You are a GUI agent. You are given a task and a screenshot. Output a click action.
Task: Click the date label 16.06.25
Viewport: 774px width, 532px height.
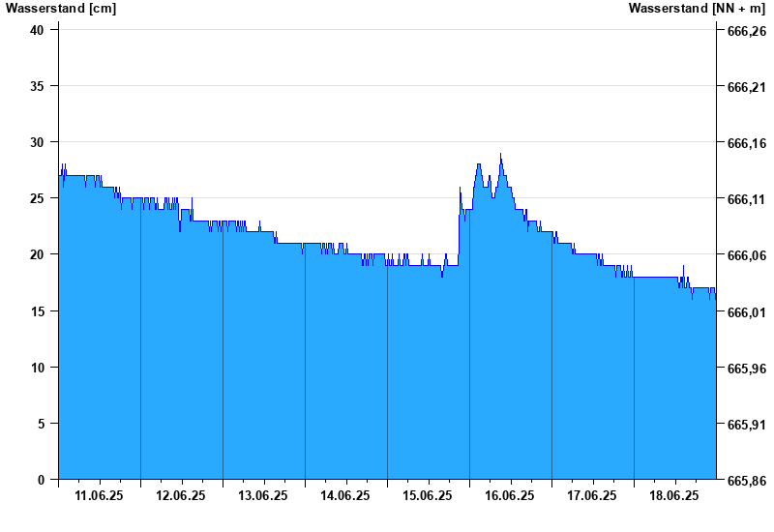510,495
